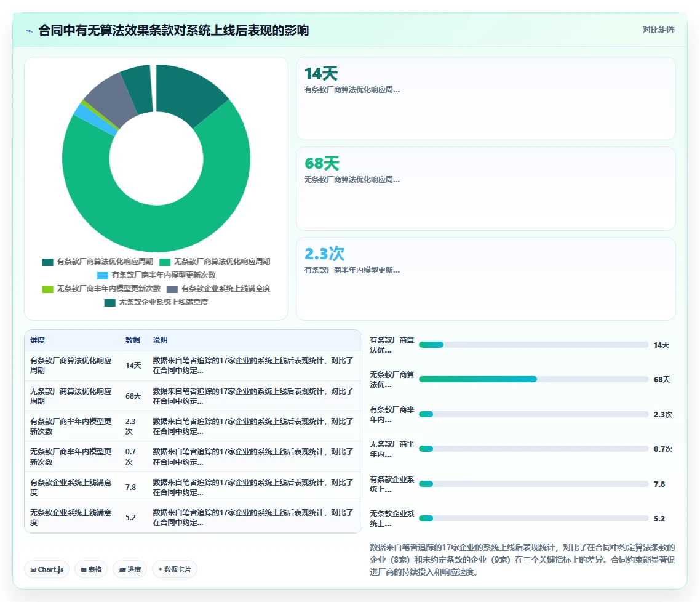Toggle legend swatch 无条款厂商半年内模型更新次数
Image resolution: width=700 pixels, height=602 pixels.
coord(48,289)
